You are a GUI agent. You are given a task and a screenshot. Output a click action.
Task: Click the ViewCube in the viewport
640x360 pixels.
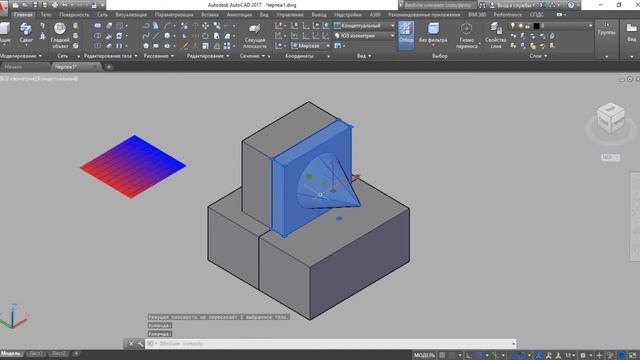click(611, 118)
